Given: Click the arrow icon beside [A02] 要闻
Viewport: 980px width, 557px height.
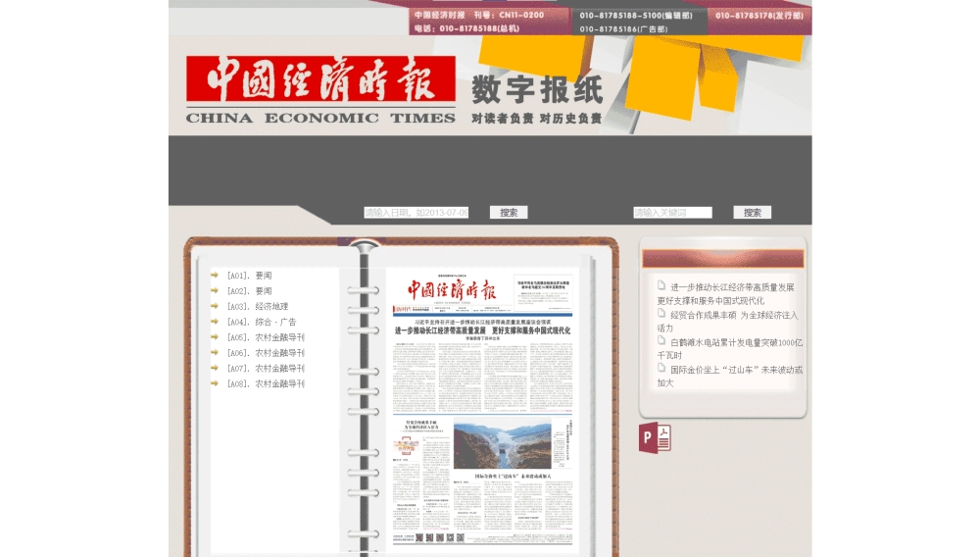Looking at the screenshot, I should 215,290.
